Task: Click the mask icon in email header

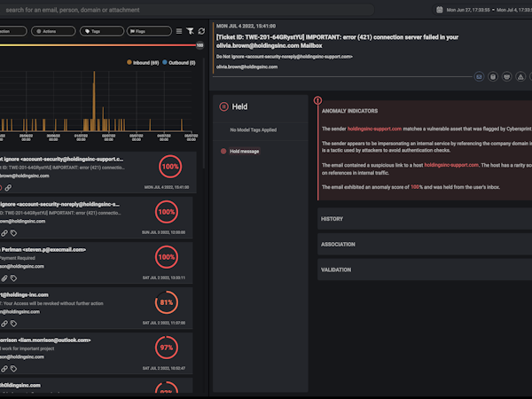Action: [x=506, y=76]
